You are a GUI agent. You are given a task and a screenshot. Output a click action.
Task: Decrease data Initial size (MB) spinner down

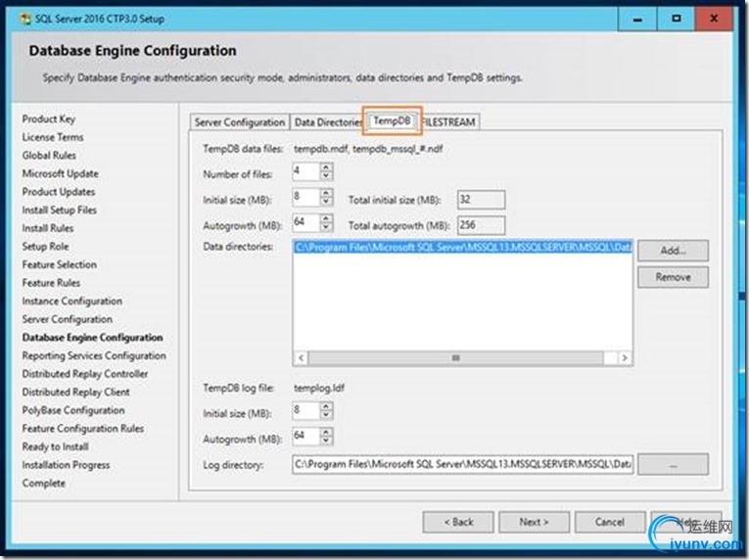326,201
